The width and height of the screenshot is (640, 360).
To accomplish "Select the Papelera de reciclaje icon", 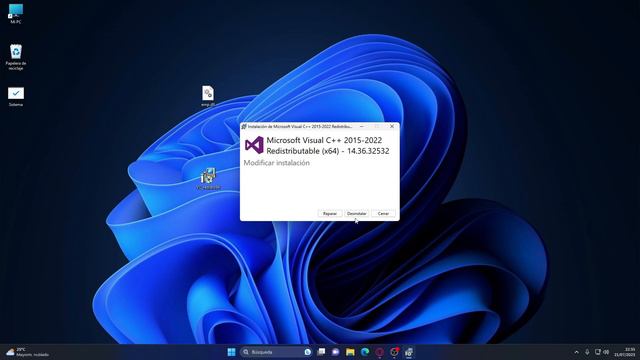I will click(x=16, y=57).
